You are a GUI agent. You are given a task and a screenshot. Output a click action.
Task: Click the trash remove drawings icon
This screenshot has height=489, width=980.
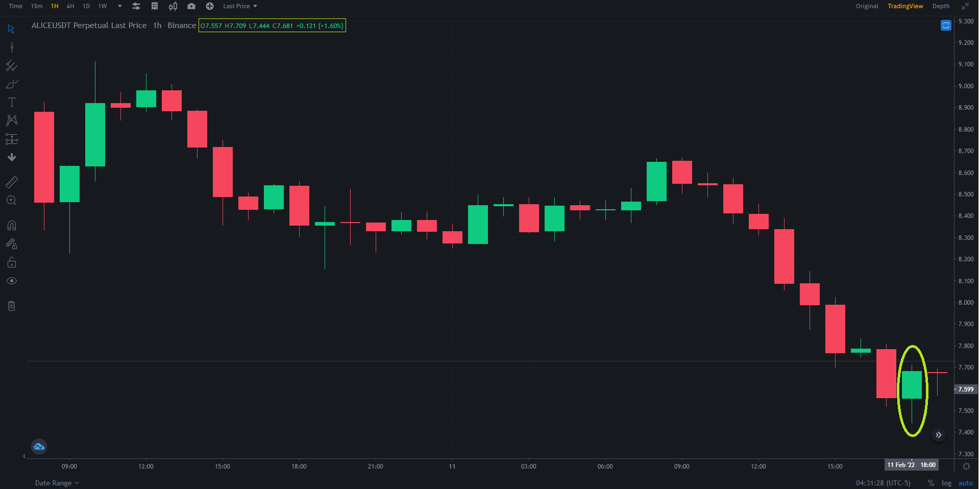coord(11,306)
